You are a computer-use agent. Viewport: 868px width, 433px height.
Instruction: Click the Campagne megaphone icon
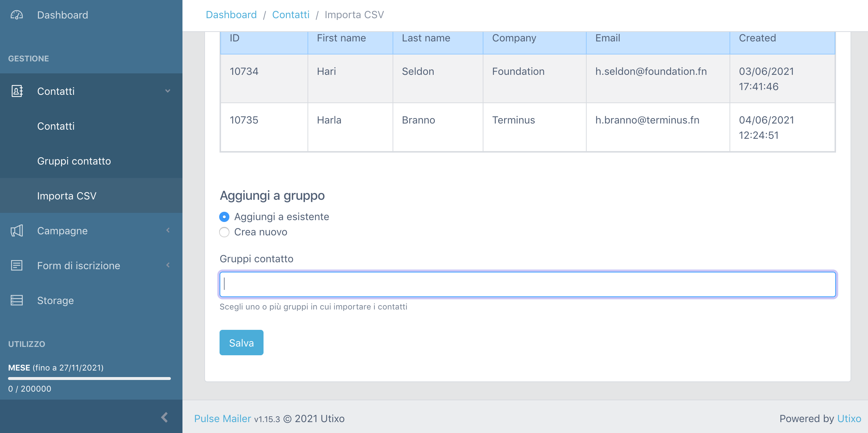click(x=17, y=231)
